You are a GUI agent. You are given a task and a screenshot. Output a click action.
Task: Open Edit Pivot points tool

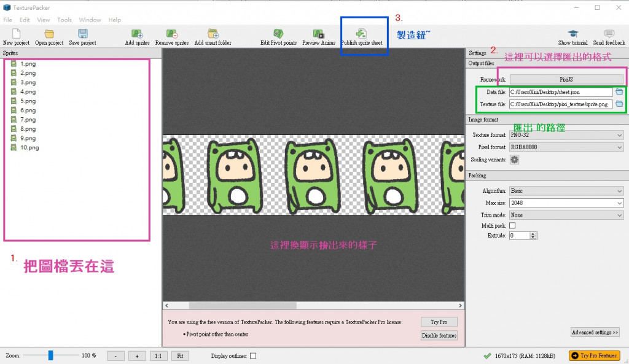coord(278,37)
